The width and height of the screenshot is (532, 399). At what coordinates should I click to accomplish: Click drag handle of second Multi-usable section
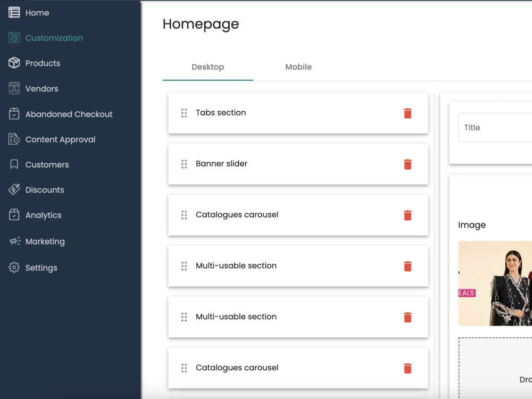click(x=184, y=317)
